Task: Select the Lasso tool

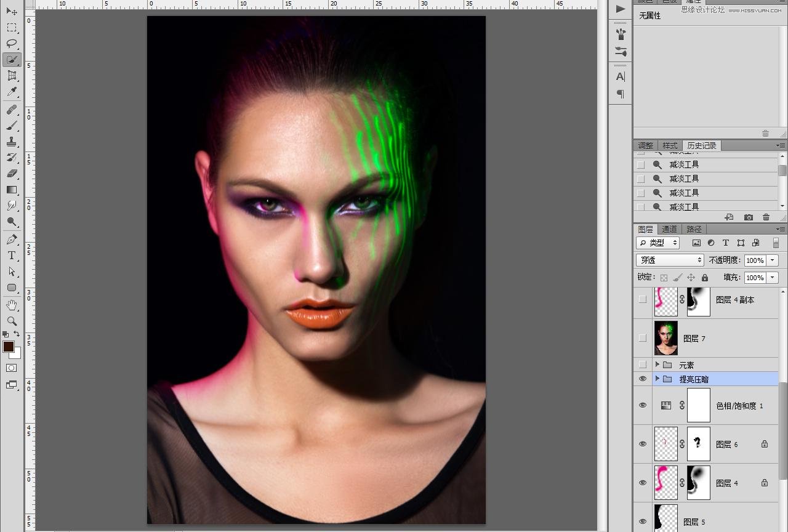Action: pyautogui.click(x=12, y=44)
